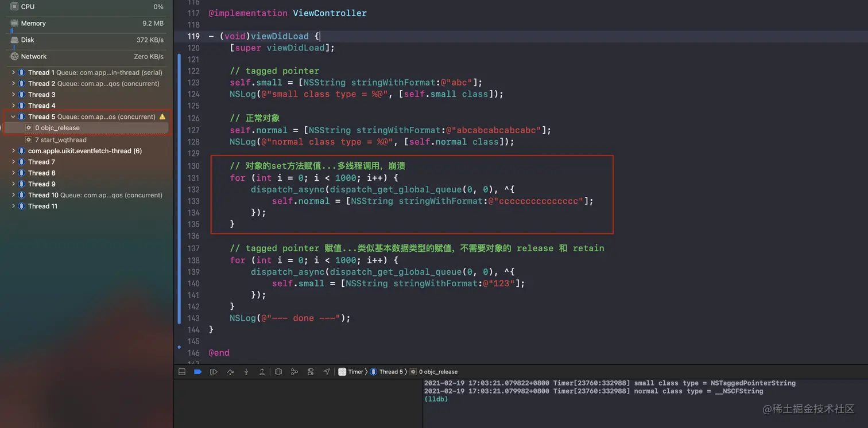Select Timer process in debug bar breadcrumb
Screen dimensions: 868x428
click(351, 372)
